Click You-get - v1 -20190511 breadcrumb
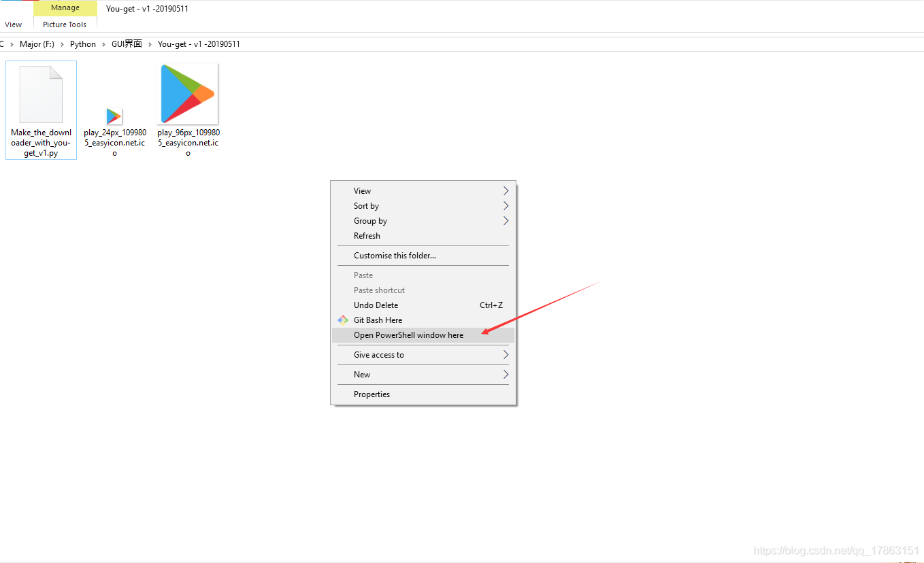Image resolution: width=924 pixels, height=563 pixels. click(199, 44)
